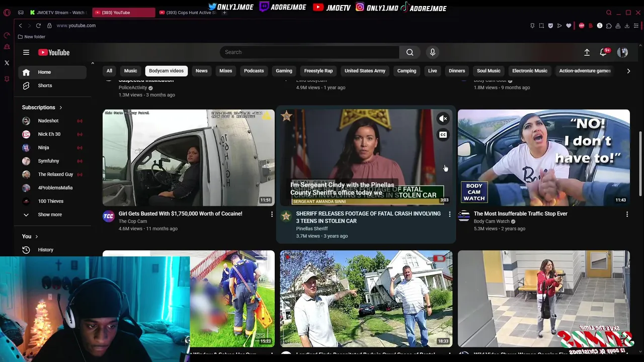This screenshot has height=362, width=644.
Task: Open options for Most Insufferable Traffic Stop
Action: click(627, 214)
